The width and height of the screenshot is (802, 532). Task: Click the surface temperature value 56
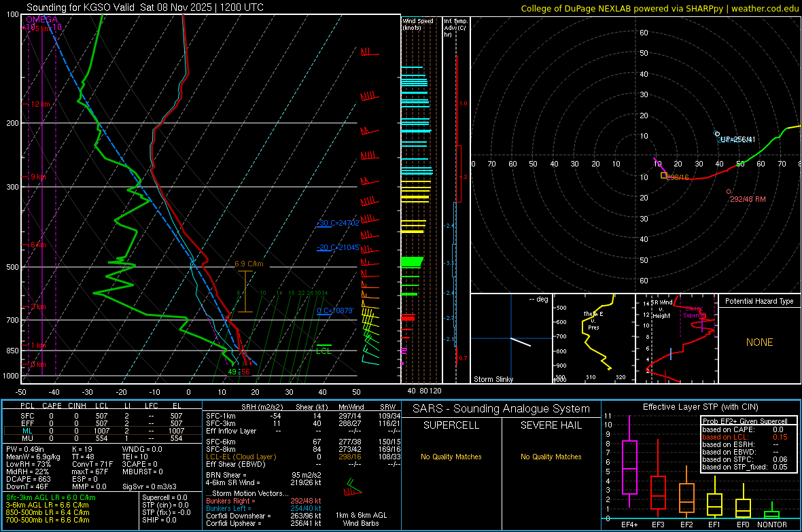click(x=245, y=372)
